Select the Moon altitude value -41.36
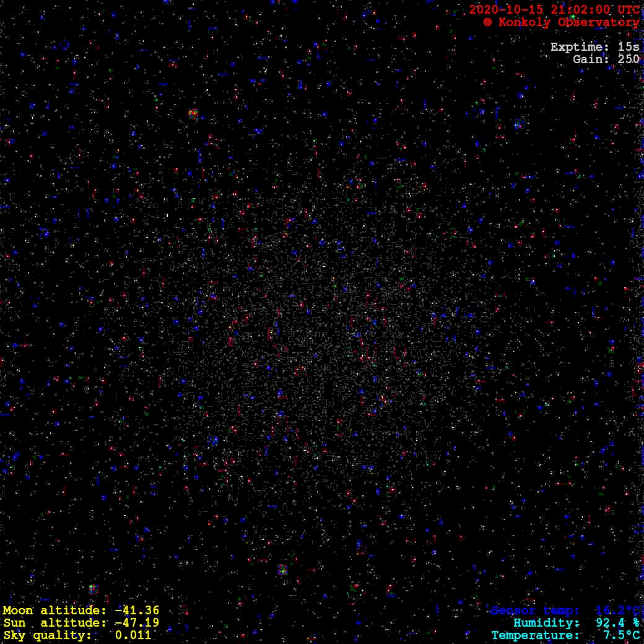Screen dimensions: 644x644 coord(137,611)
